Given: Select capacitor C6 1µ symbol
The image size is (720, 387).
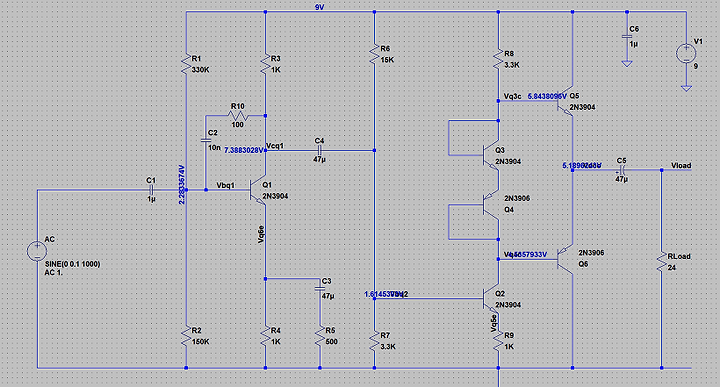Looking at the screenshot, I should (x=627, y=36).
